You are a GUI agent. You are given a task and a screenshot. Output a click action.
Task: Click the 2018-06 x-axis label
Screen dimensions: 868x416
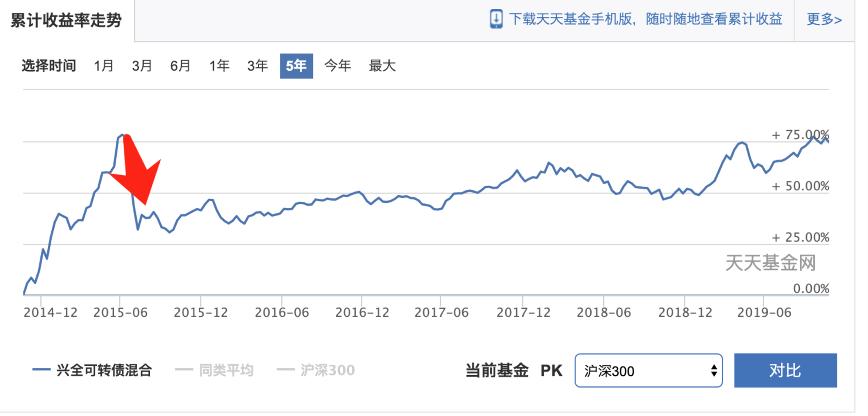604,312
